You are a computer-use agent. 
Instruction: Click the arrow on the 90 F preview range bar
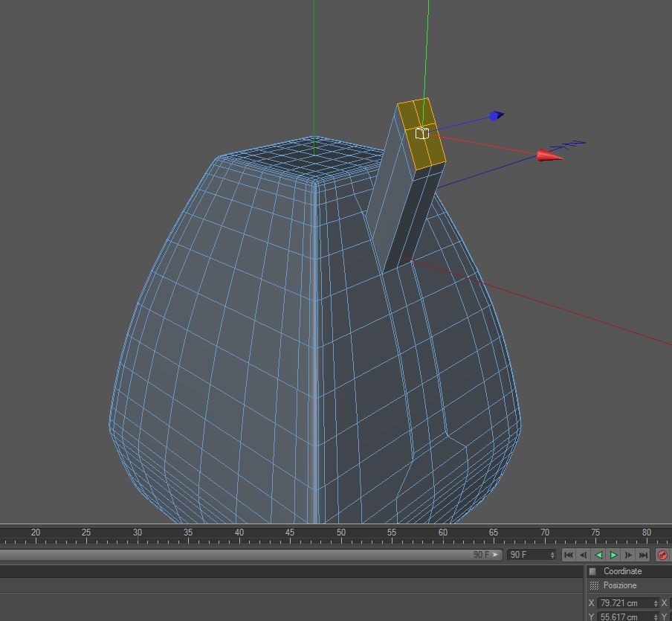(x=495, y=555)
